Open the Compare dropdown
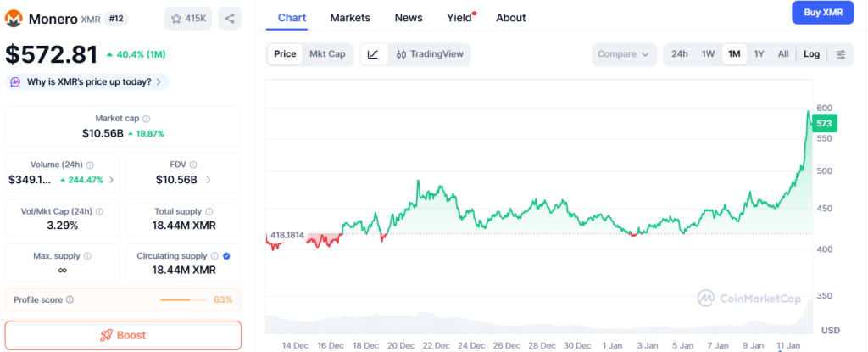The height and width of the screenshot is (352, 868). click(x=624, y=54)
